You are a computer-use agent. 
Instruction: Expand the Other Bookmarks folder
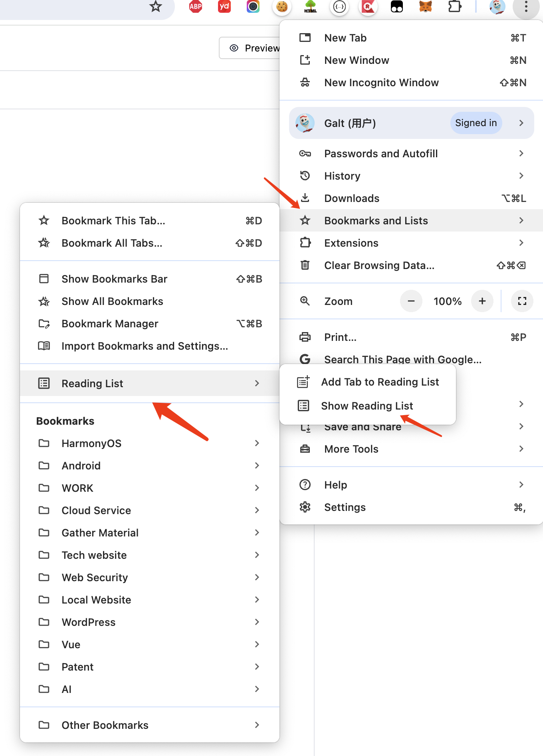pyautogui.click(x=105, y=725)
